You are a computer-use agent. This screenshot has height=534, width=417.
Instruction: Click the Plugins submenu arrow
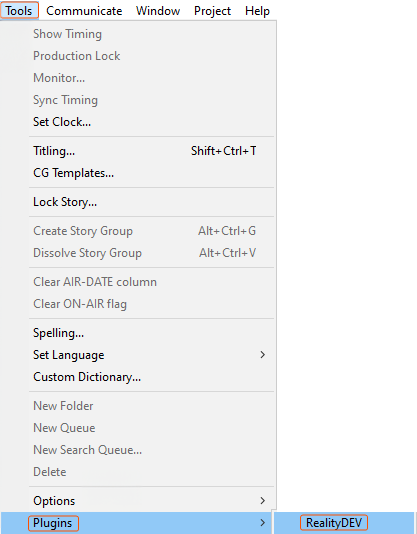tap(262, 523)
